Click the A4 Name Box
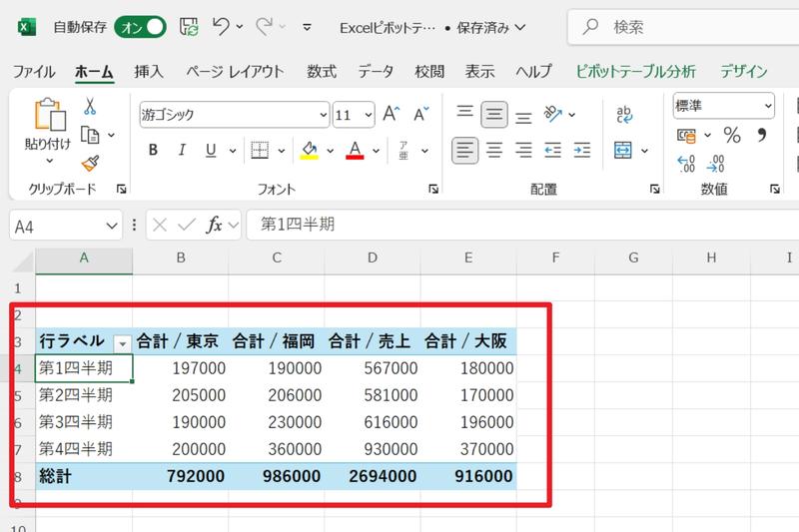The width and height of the screenshot is (799, 532). point(66,226)
